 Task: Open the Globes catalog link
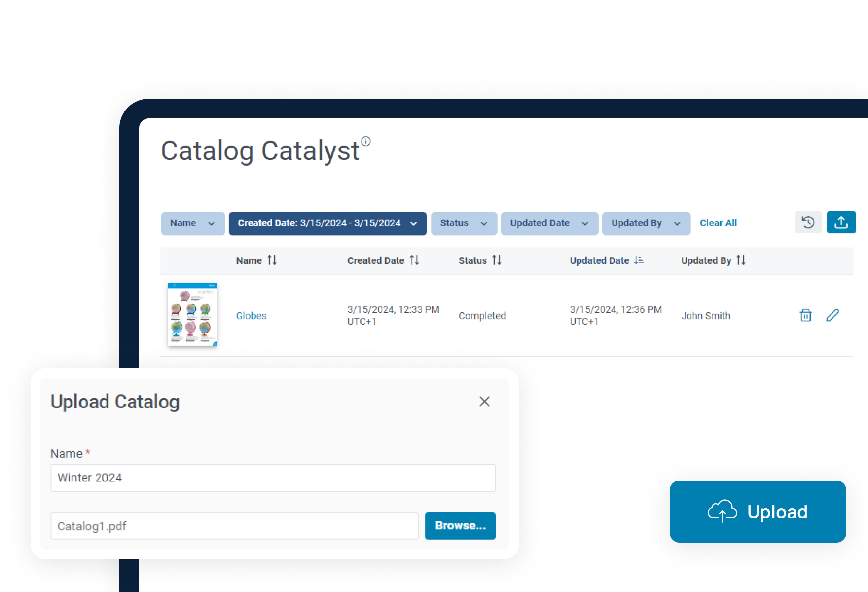(x=251, y=316)
